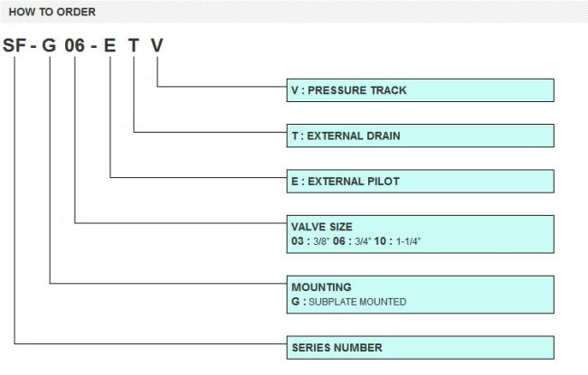
Task: Select the T : EXTERNAL DRAIN box
Action: tap(421, 136)
